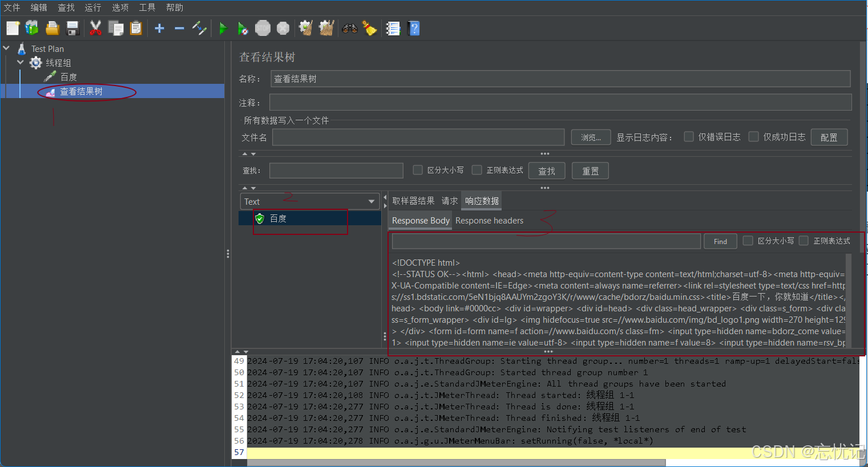Click the Copy icon in toolbar
868x467 pixels.
tap(116, 28)
